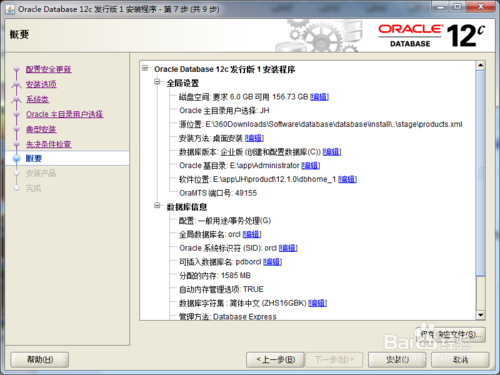Select the 配置: 一般用途/事务处理(G) row

coord(225,221)
